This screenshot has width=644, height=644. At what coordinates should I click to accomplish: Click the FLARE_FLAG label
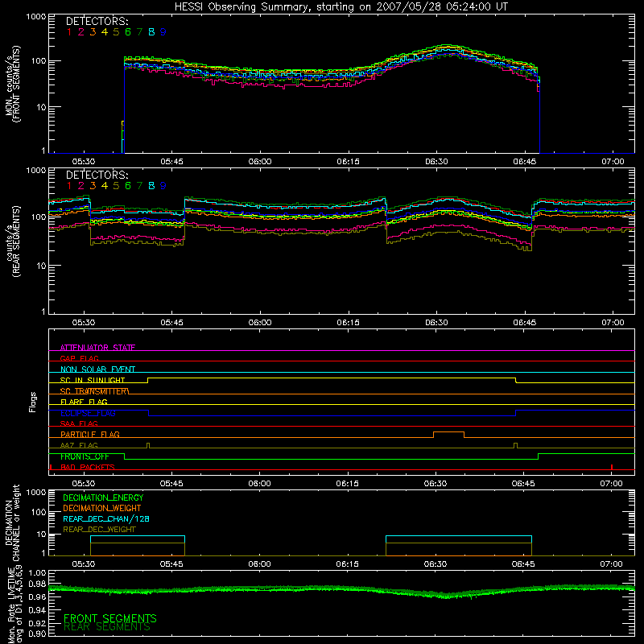(84, 402)
